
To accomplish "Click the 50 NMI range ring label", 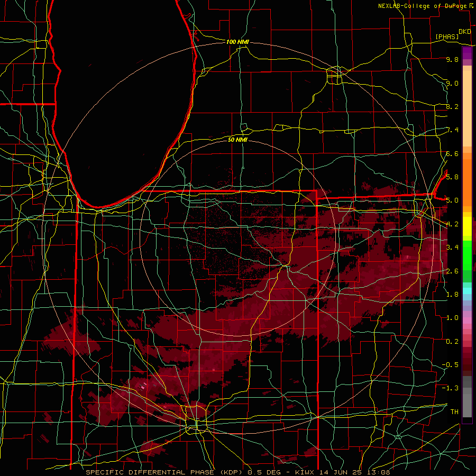I will click(237, 140).
